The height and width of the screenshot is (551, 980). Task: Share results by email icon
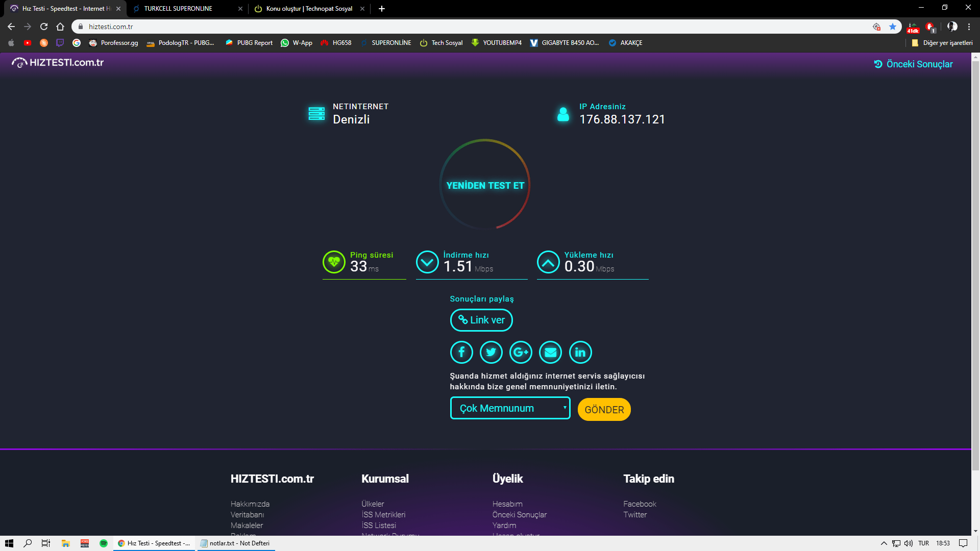pos(550,352)
